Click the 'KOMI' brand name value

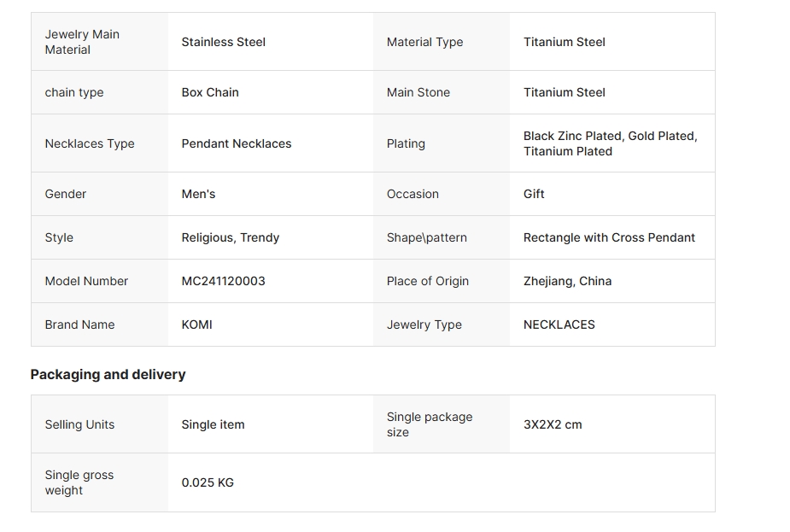pyautogui.click(x=196, y=324)
